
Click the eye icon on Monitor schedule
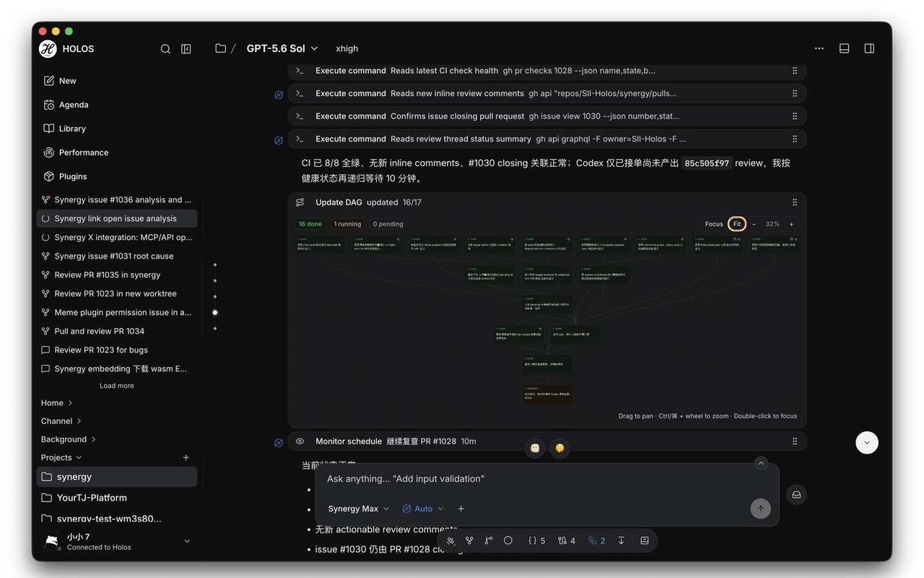[300, 441]
